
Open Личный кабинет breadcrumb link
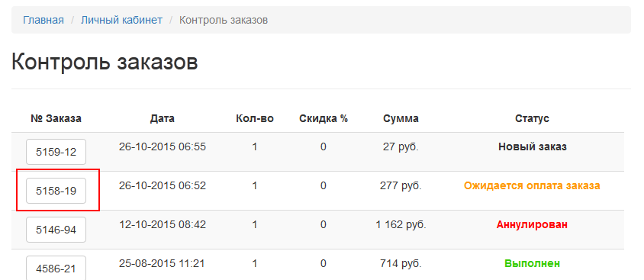pyautogui.click(x=121, y=20)
